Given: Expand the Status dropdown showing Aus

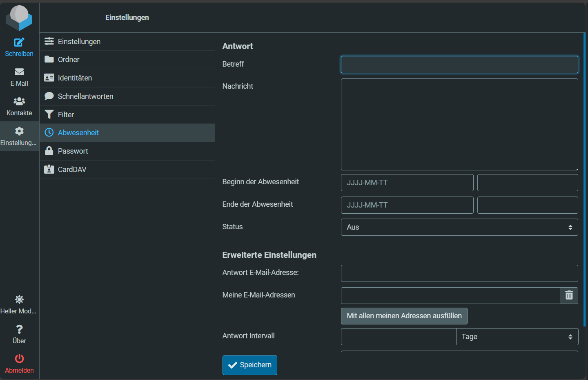Looking at the screenshot, I should coord(459,227).
